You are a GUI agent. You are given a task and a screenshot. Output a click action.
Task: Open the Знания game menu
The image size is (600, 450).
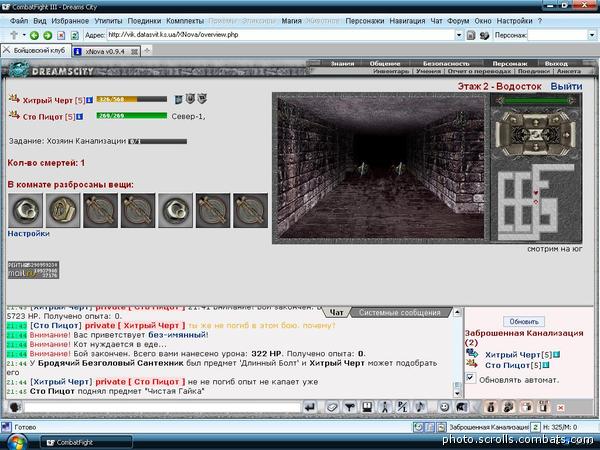click(x=342, y=64)
